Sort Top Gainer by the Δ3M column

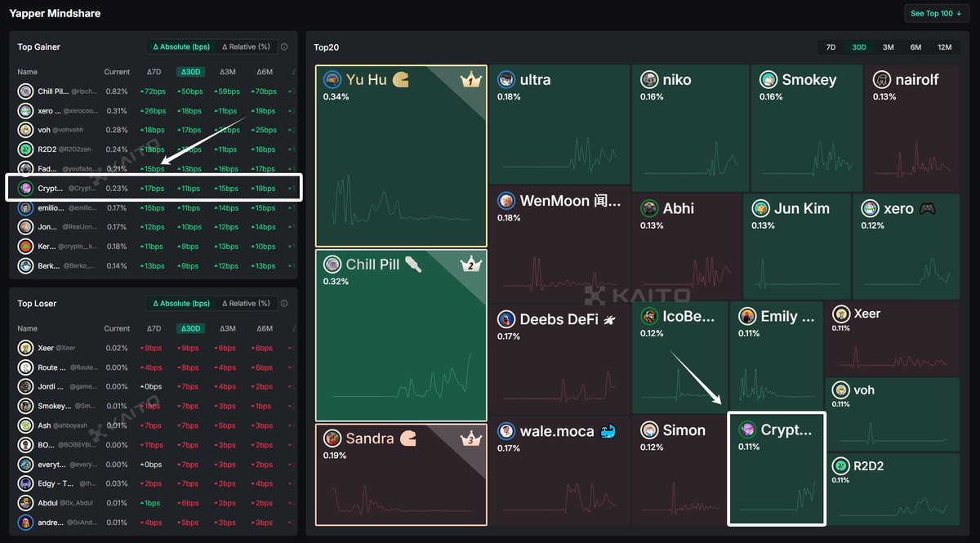(227, 72)
